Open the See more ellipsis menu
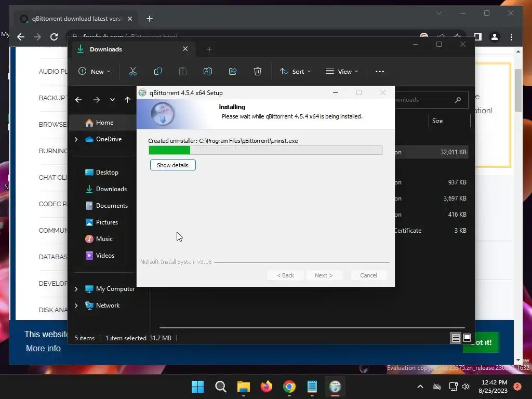 coord(380,72)
